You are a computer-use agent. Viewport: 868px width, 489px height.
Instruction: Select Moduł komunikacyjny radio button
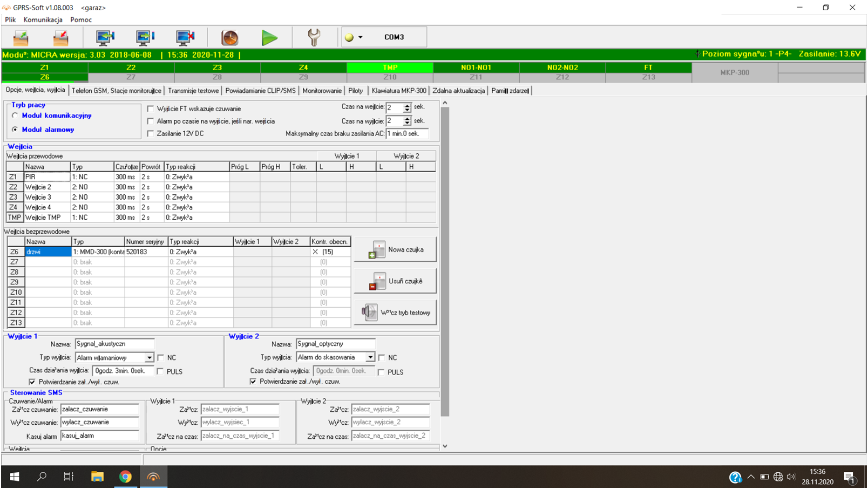click(15, 116)
